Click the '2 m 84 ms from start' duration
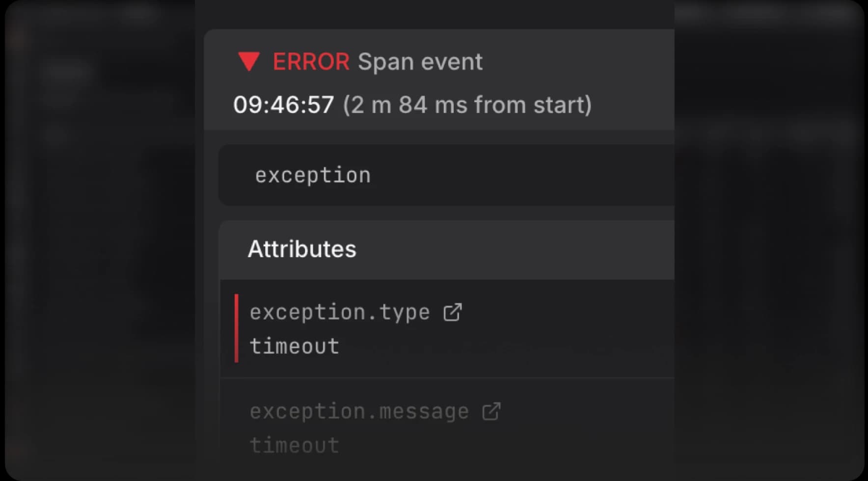 coord(467,105)
